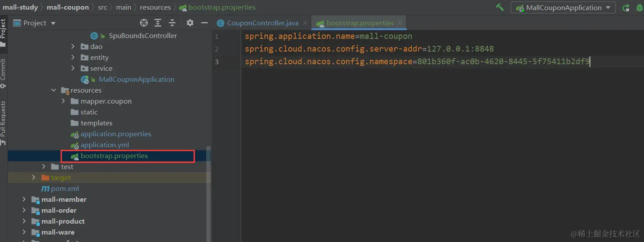
Task: Open the Project view selector dropdown
Action: pyautogui.click(x=35, y=23)
